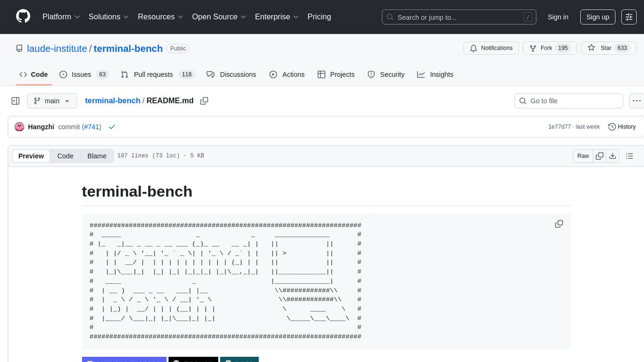
Task: Open the Security tab
Action: point(386,74)
